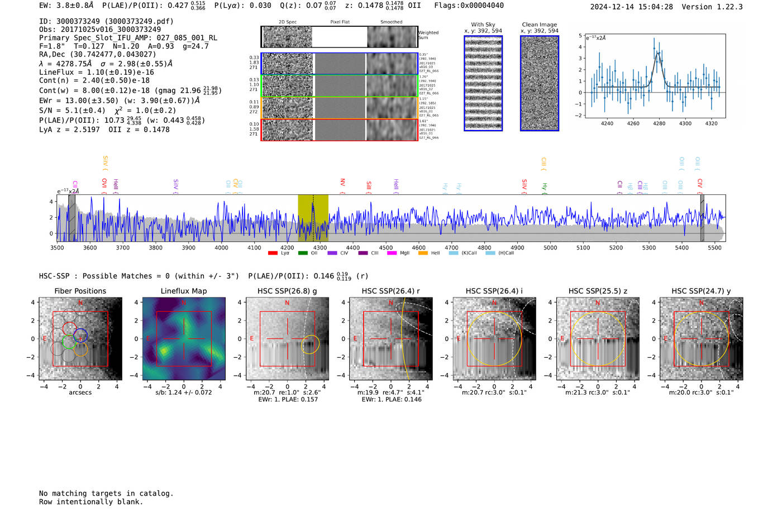The image size is (782, 532).
Task: Click the 'EWr: 1. PLAE: 0.146' caption
Action: 392,399
